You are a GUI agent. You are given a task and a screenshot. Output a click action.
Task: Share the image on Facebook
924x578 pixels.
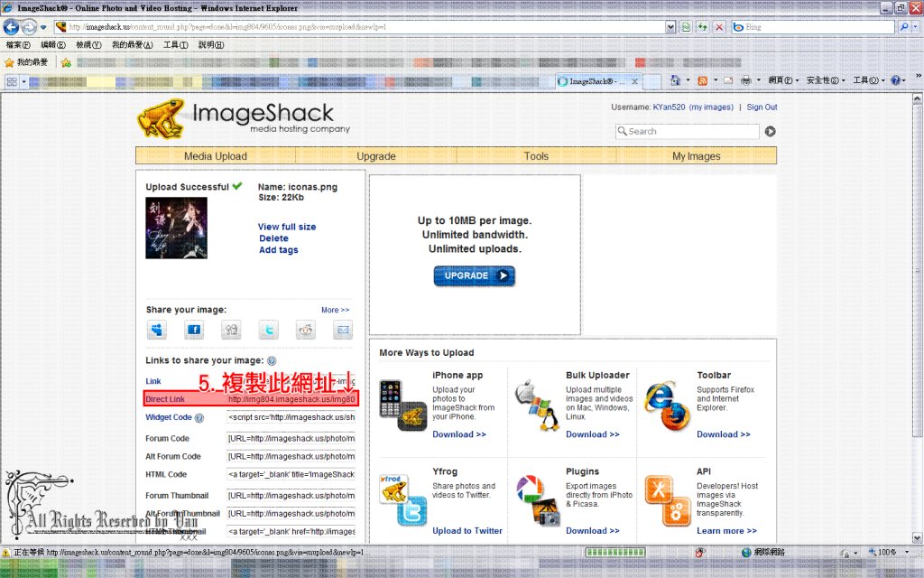[194, 330]
